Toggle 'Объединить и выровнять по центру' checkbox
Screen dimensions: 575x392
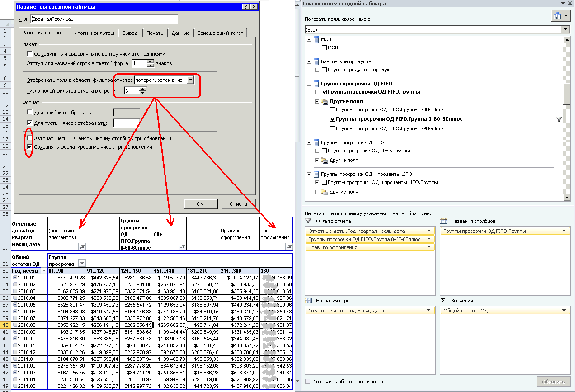pyautogui.click(x=29, y=53)
